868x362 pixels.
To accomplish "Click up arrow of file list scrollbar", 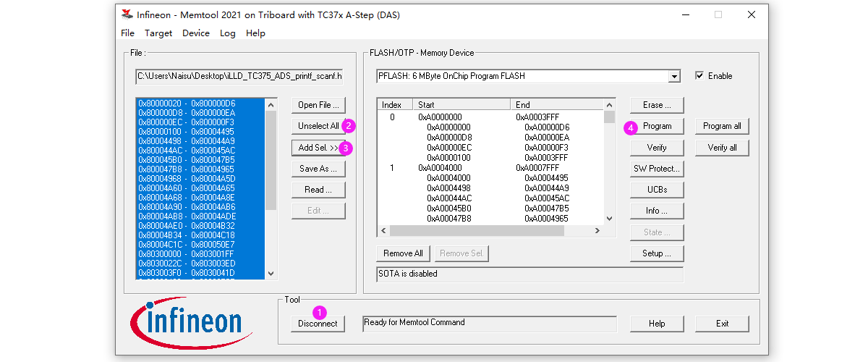I will [271, 104].
